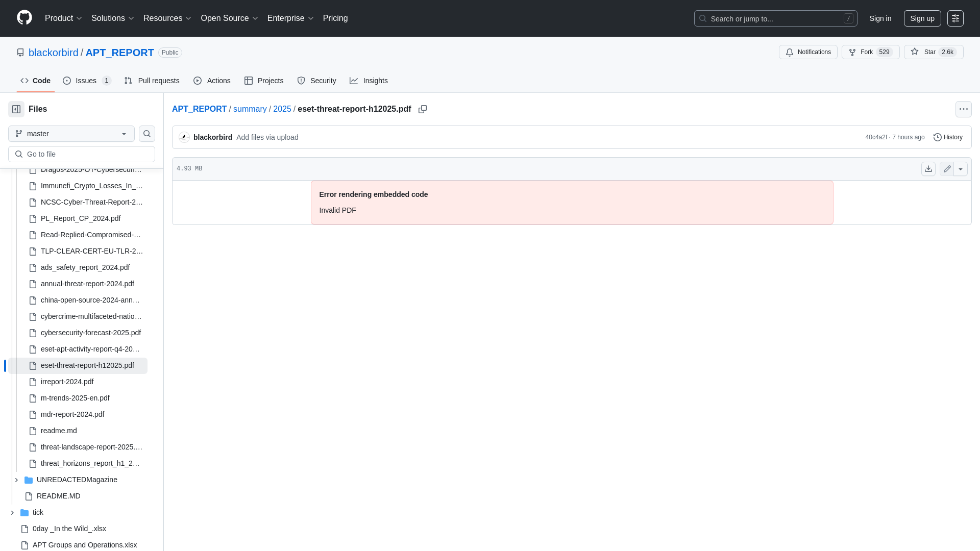Star the APT_REPORT repository
Screen dimensions: 980x551
click(x=933, y=52)
